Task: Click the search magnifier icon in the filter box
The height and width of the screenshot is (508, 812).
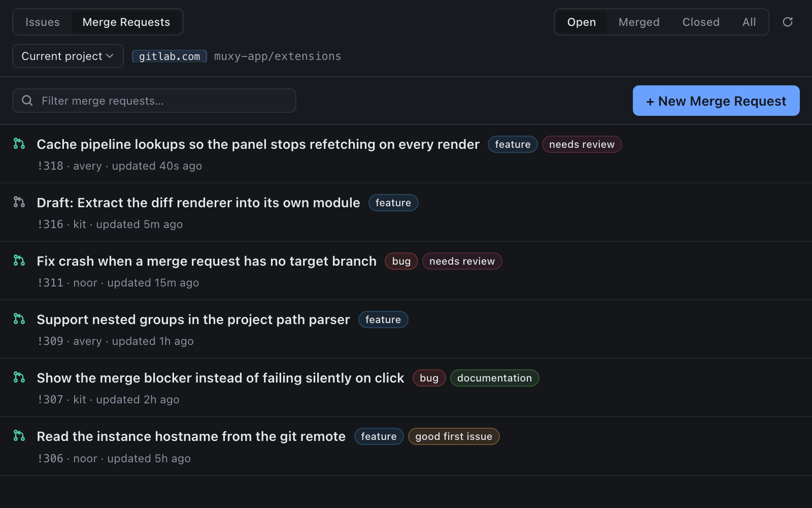Action: [x=27, y=101]
